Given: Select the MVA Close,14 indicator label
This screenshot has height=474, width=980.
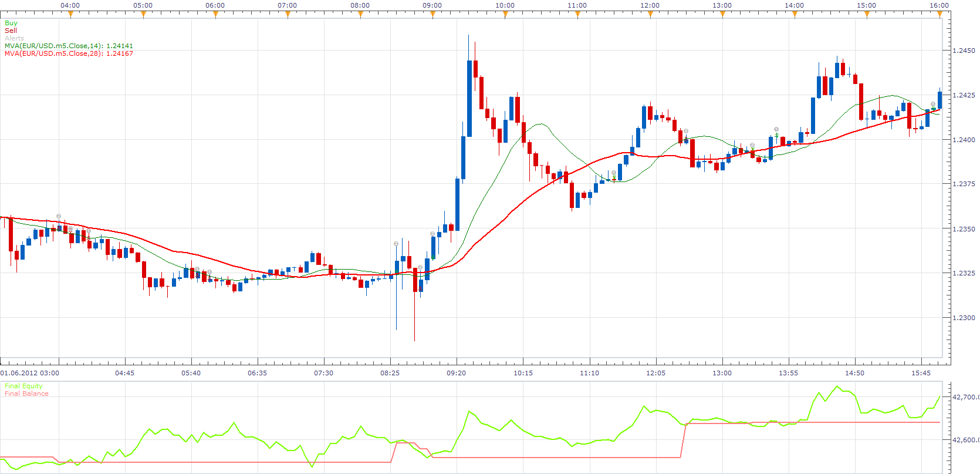Looking at the screenshot, I should [69, 46].
